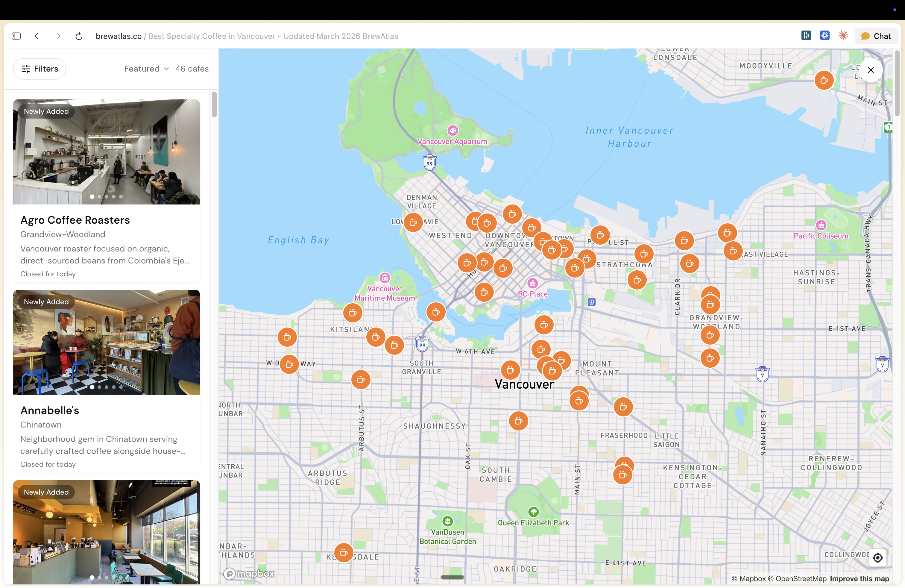Image resolution: width=905 pixels, height=588 pixels.
Task: Click the cafe list scrollbar
Action: point(214,105)
